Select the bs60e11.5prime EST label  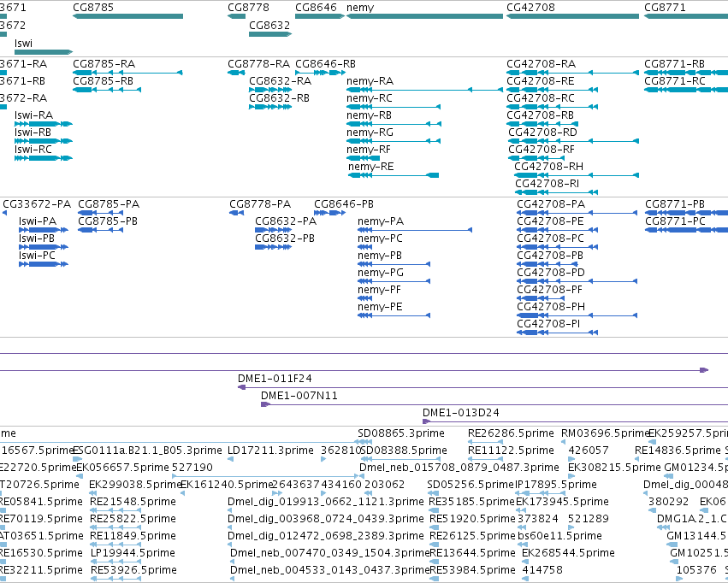559,536
